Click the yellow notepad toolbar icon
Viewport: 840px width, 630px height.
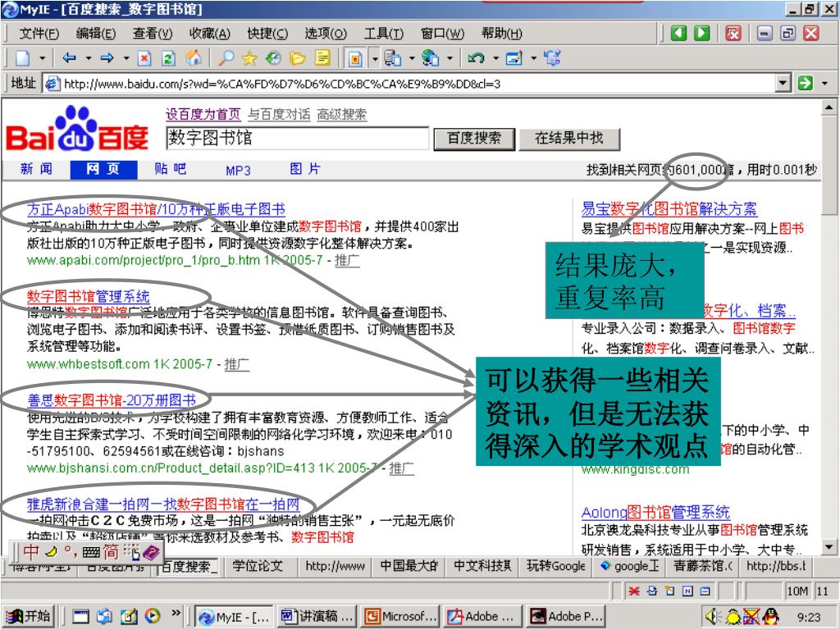pos(322,58)
